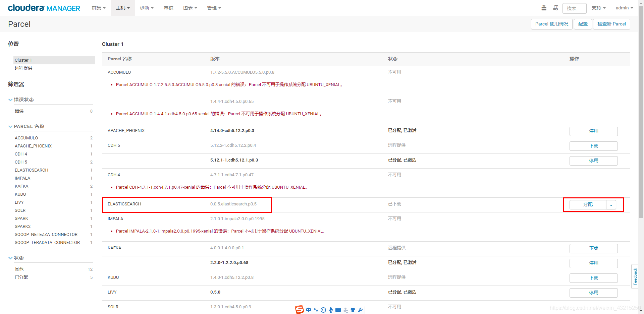644x314 pixels.
Task: Open the 诊断 dropdown menu
Action: click(147, 8)
